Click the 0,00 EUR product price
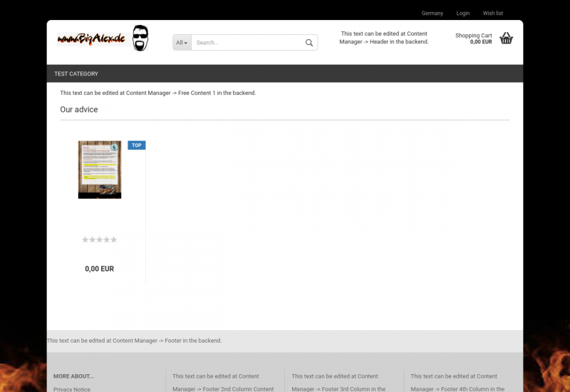570x392 pixels. tap(99, 269)
